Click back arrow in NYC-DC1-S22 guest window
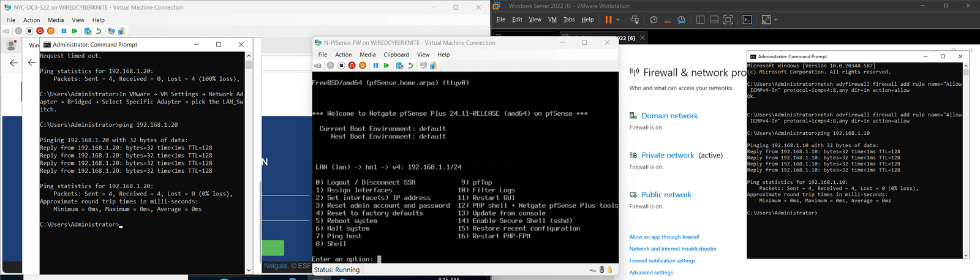The image size is (980, 280). (x=13, y=62)
